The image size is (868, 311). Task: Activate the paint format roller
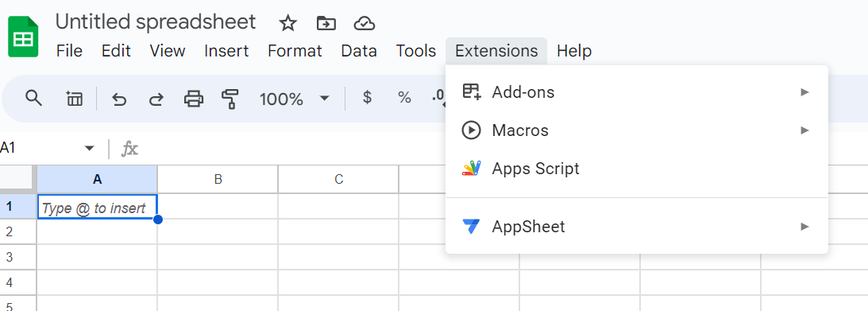[230, 99]
